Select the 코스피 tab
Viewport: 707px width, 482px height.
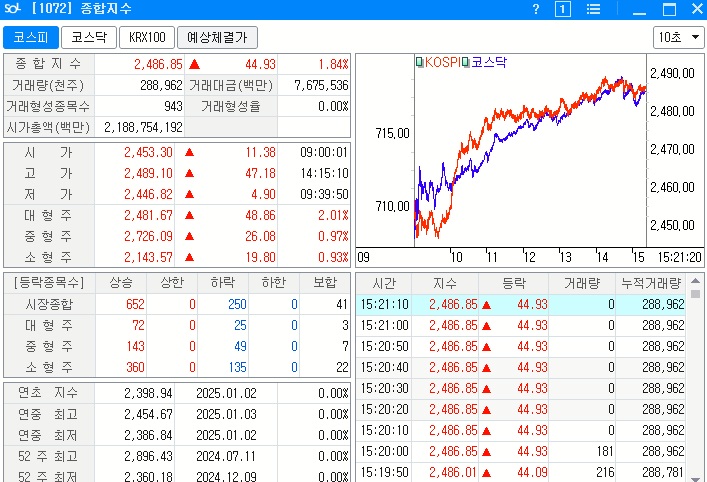pos(31,37)
